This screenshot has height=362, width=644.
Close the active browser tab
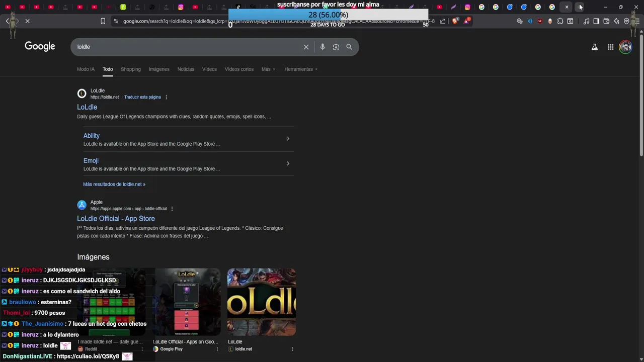(567, 7)
